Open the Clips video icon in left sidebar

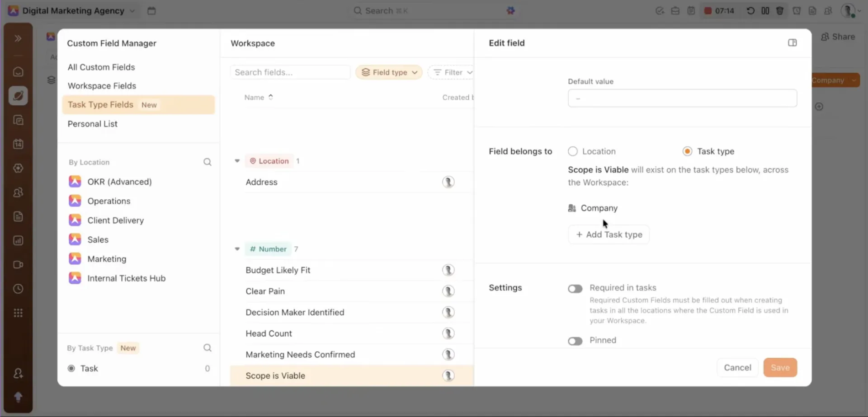coord(18,265)
